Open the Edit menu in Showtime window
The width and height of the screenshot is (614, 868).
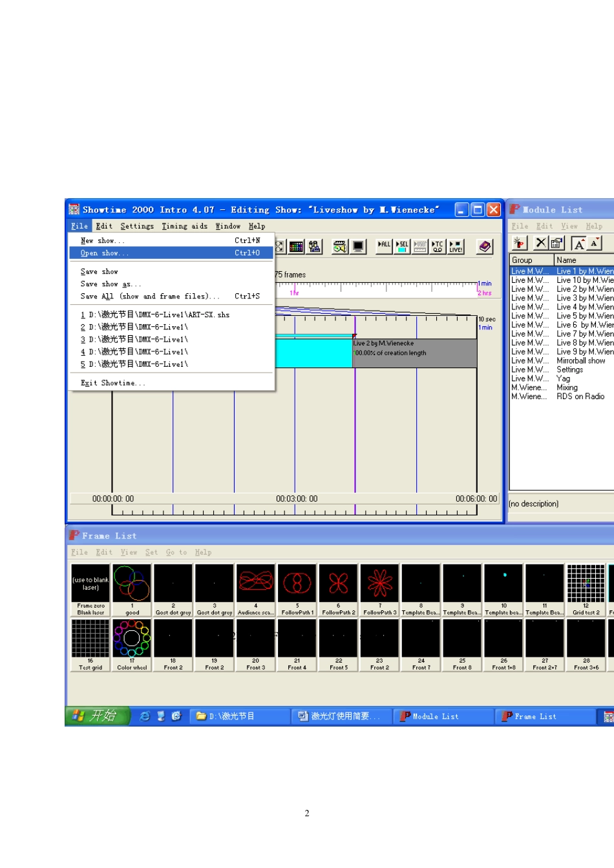pos(104,226)
